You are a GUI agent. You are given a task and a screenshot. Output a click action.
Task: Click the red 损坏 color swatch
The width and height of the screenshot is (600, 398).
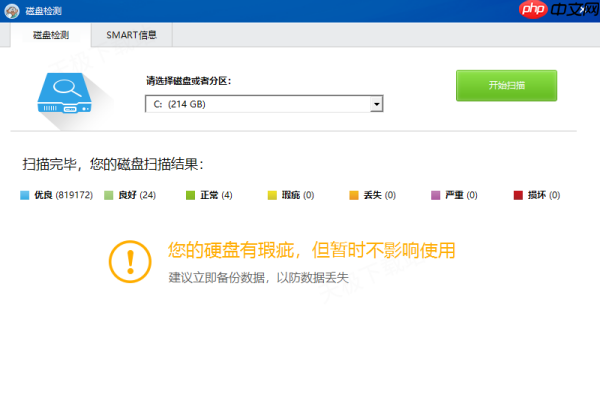518,195
